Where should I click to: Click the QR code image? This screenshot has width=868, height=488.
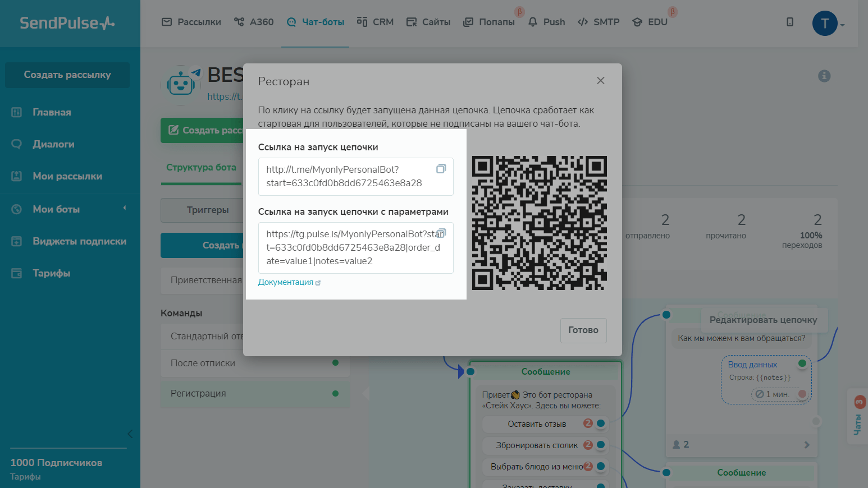point(540,223)
